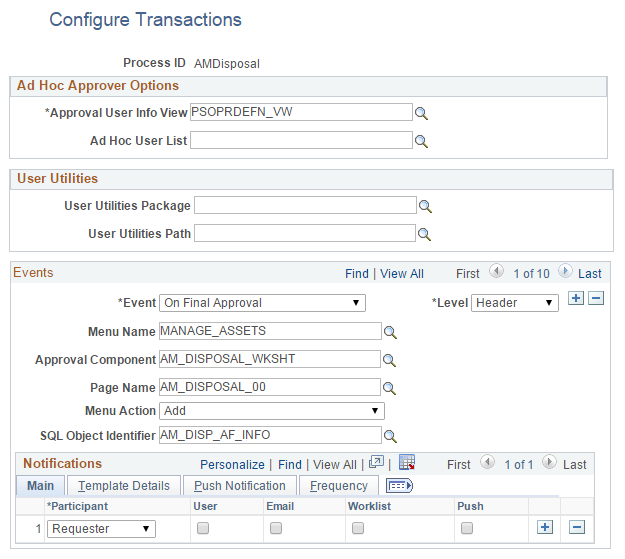Click the Show All Columns icon

pyautogui.click(x=399, y=486)
